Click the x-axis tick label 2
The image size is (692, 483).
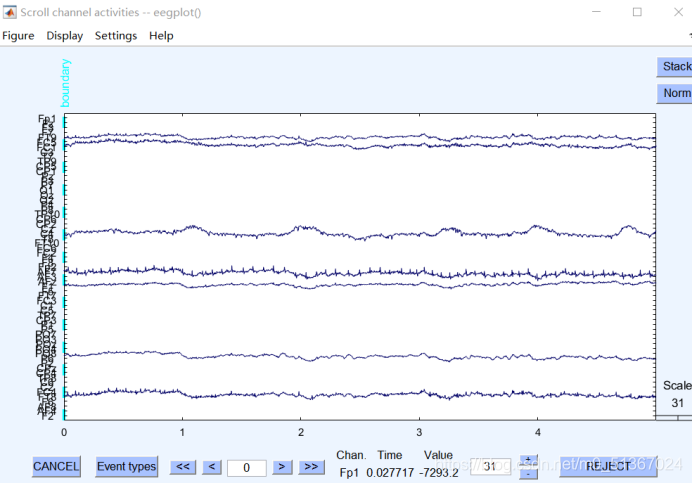[301, 433]
